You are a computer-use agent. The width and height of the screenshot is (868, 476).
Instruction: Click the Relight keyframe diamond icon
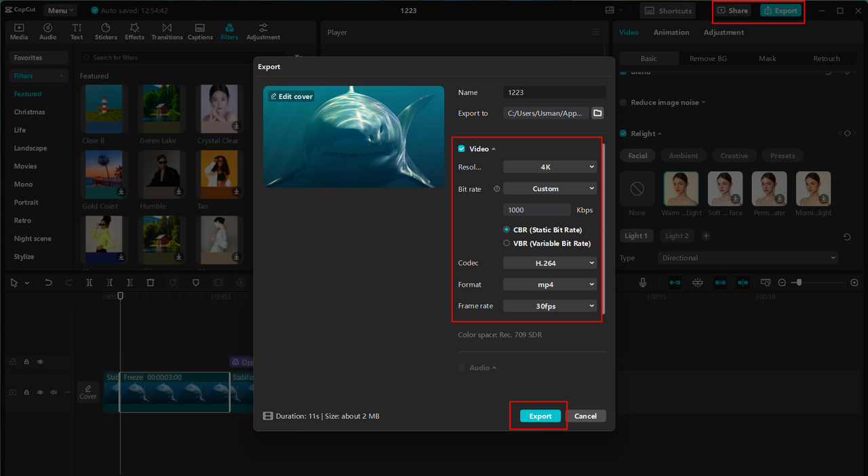pyautogui.click(x=847, y=134)
